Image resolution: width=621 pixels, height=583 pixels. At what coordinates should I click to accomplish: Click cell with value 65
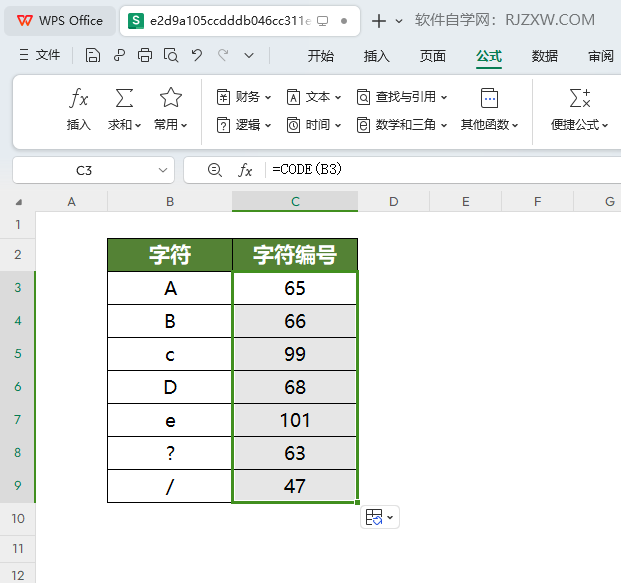(x=295, y=288)
